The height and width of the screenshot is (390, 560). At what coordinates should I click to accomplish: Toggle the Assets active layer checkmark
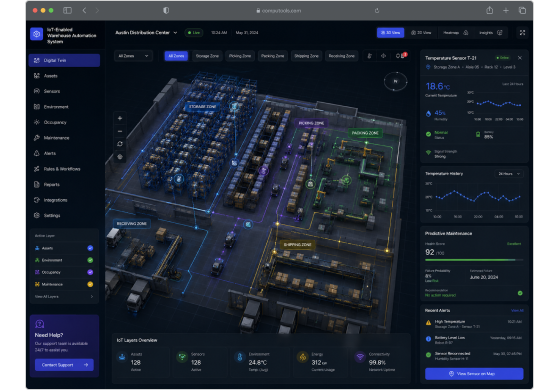pyautogui.click(x=90, y=248)
